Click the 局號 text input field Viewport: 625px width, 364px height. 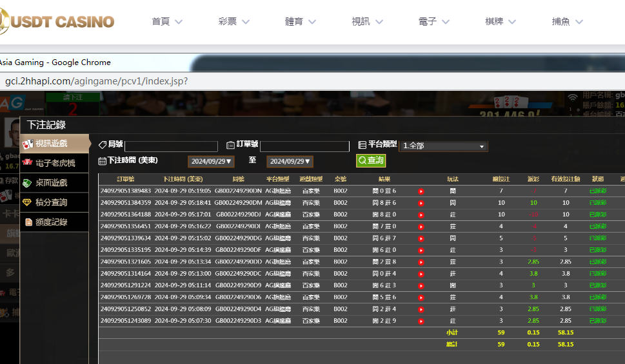[171, 146]
